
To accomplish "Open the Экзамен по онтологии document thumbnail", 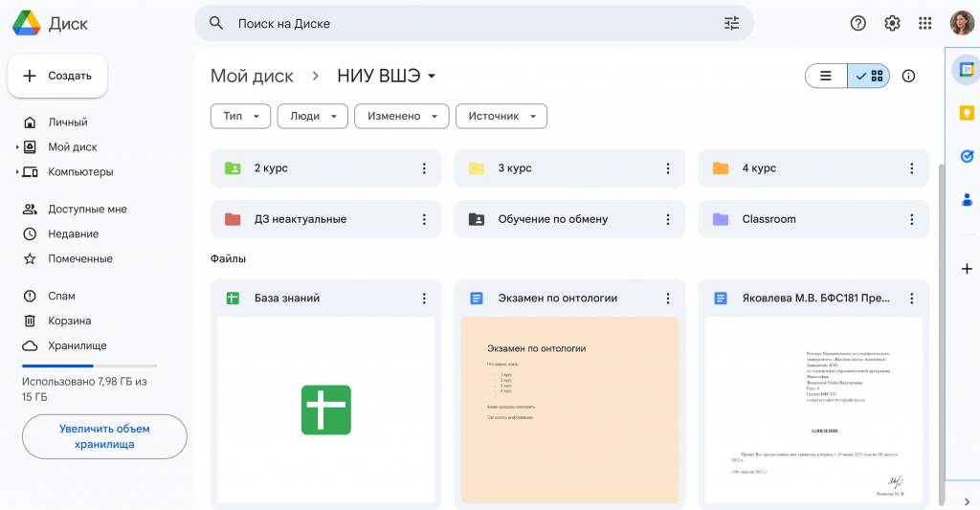I will pyautogui.click(x=569, y=410).
